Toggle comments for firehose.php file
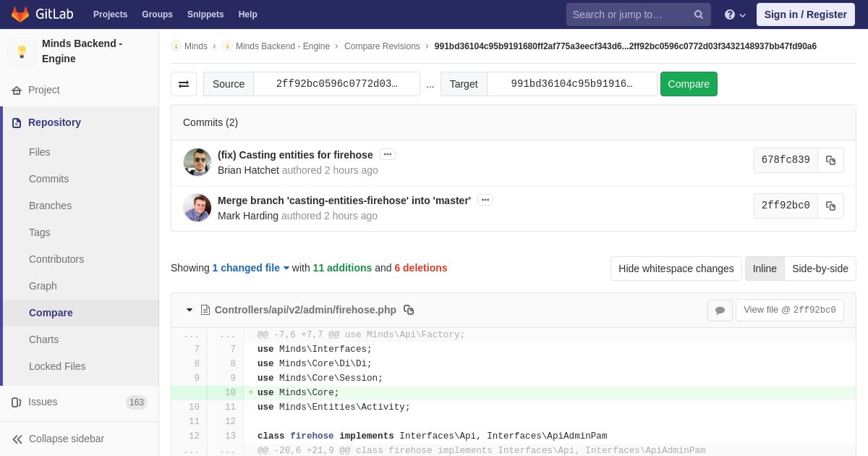Image resolution: width=868 pixels, height=456 pixels. (720, 311)
